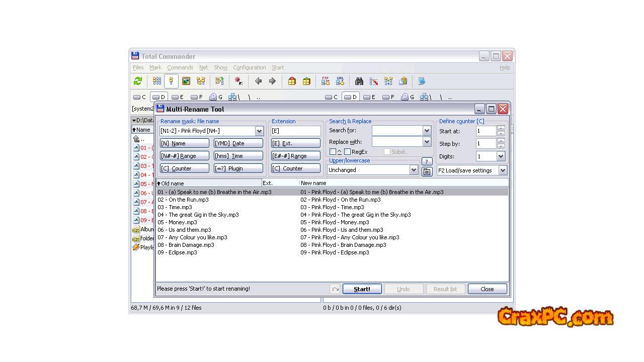Enable the RegEx checkbox
The height and width of the screenshot is (362, 644).
tap(347, 152)
